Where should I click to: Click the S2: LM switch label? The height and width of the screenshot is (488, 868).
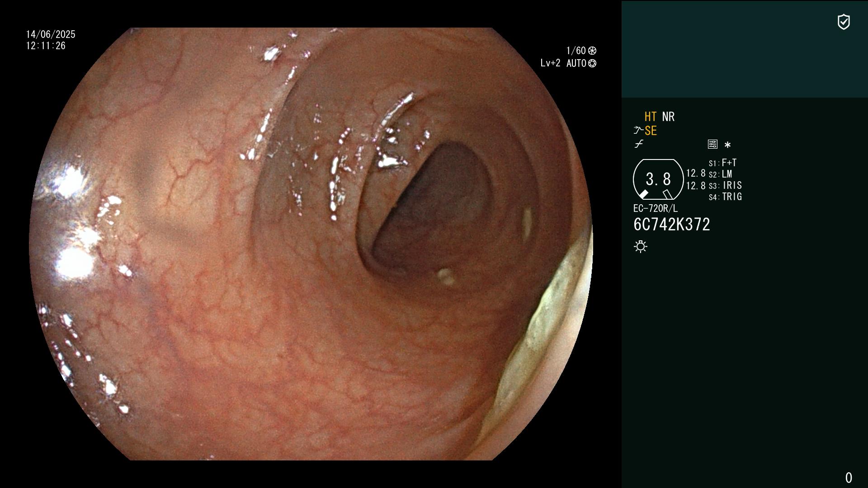[x=720, y=174]
